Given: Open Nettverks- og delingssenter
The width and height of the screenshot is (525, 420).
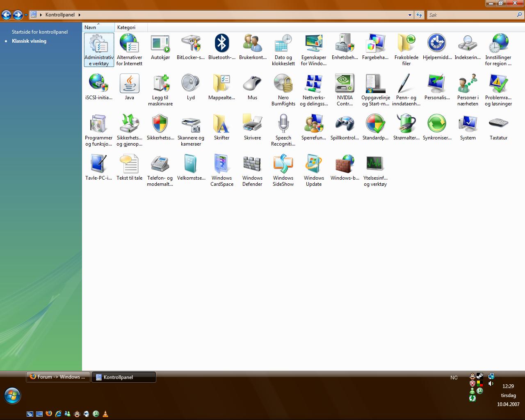Looking at the screenshot, I should coord(314,90).
